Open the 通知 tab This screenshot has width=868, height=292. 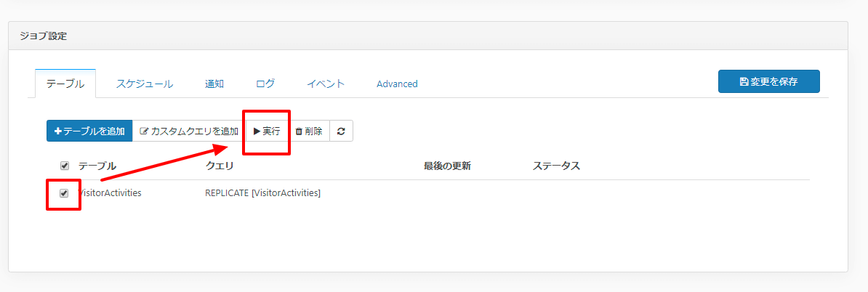(x=214, y=84)
